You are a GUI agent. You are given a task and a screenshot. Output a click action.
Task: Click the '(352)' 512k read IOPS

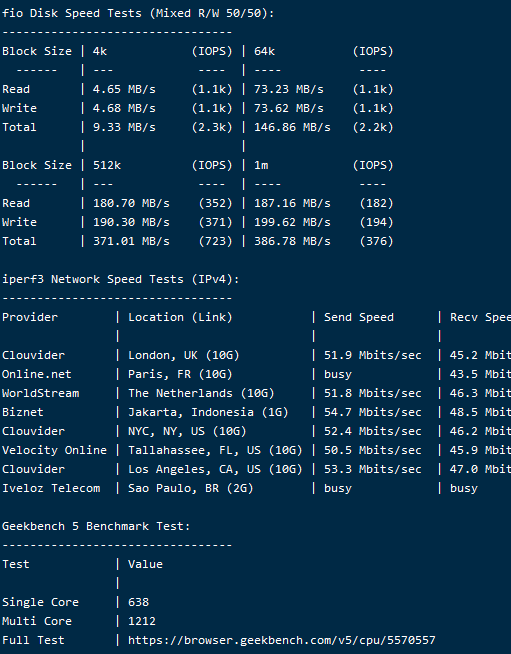(x=215, y=203)
